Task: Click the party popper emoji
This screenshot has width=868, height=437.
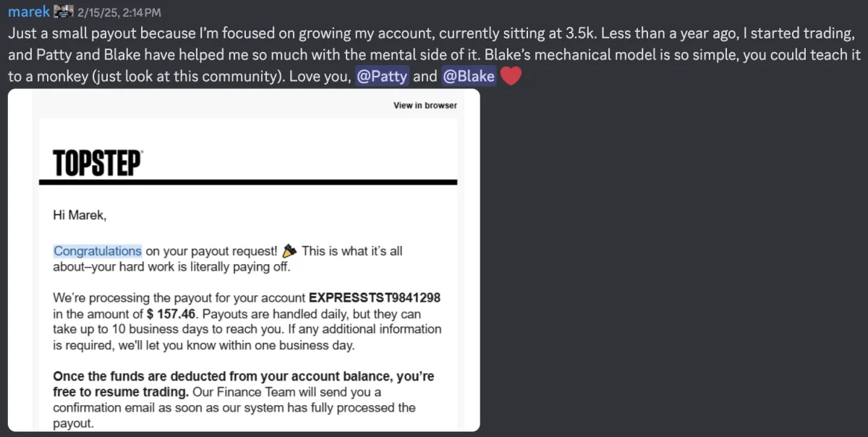Action: (289, 251)
